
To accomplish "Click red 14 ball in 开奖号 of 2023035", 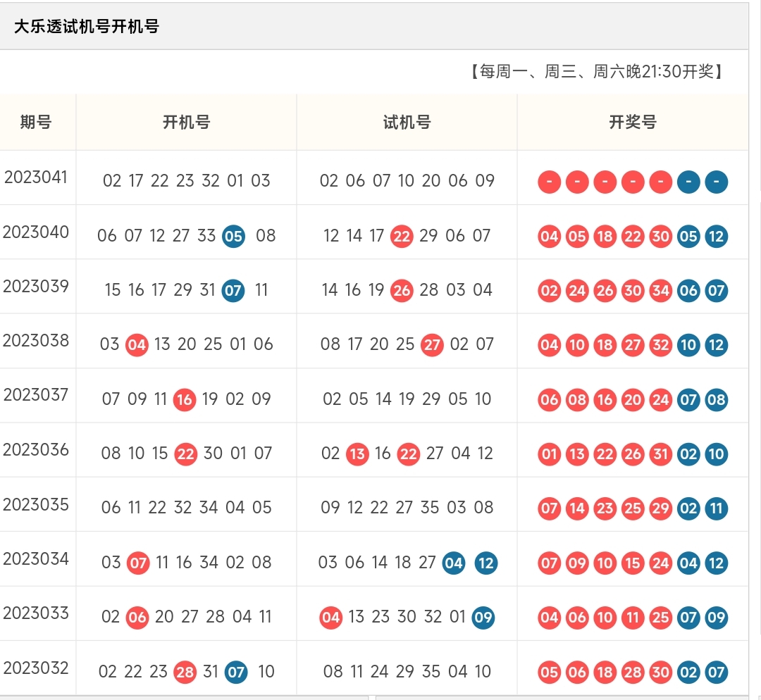I will (577, 508).
